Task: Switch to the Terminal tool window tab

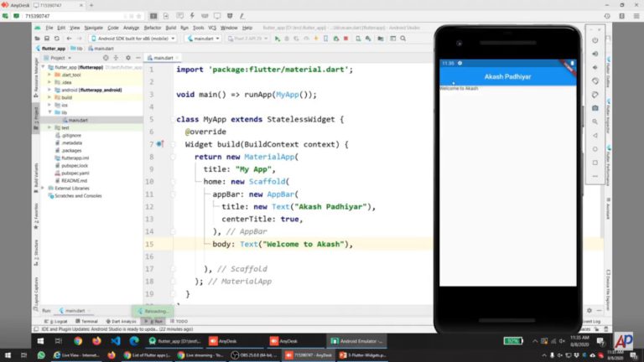Action: pos(89,321)
